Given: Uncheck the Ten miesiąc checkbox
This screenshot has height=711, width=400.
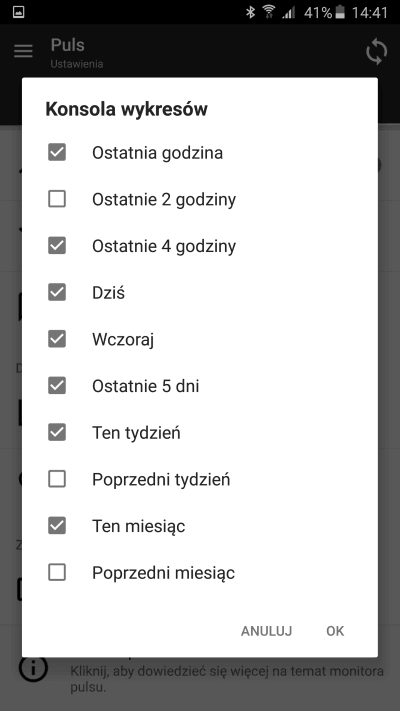Looking at the screenshot, I should [57, 526].
